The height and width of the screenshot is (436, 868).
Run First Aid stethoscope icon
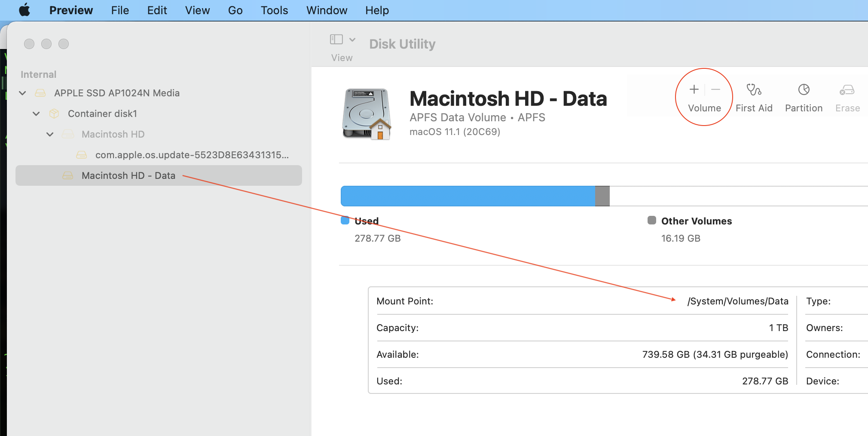click(x=754, y=89)
